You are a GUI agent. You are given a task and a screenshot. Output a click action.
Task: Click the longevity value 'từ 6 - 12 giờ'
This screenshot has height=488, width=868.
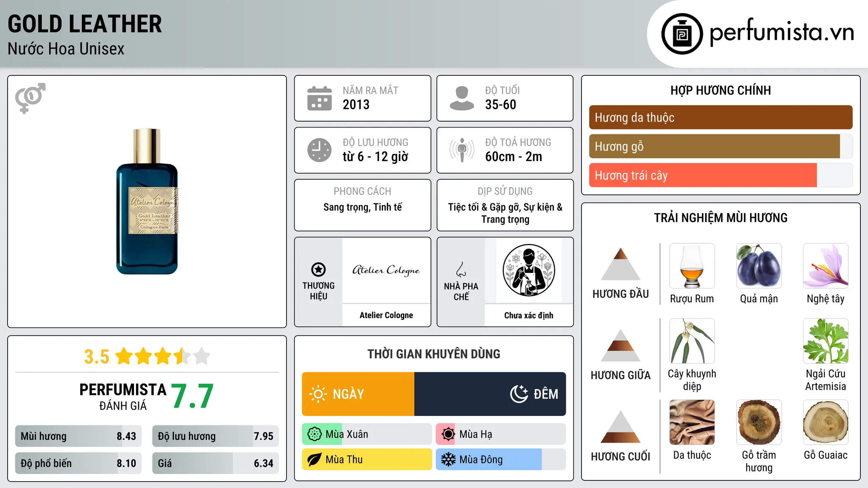pyautogui.click(x=376, y=157)
